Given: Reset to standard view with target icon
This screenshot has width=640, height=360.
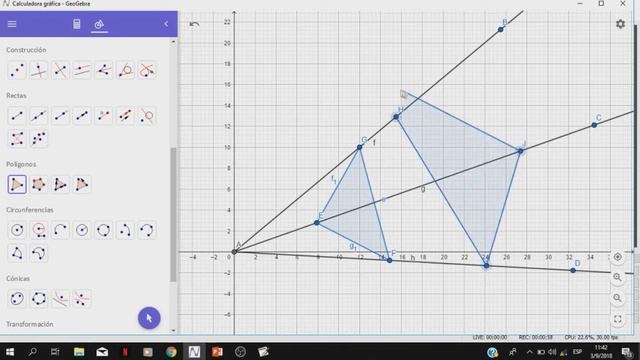Looking at the screenshot, I should point(618,257).
